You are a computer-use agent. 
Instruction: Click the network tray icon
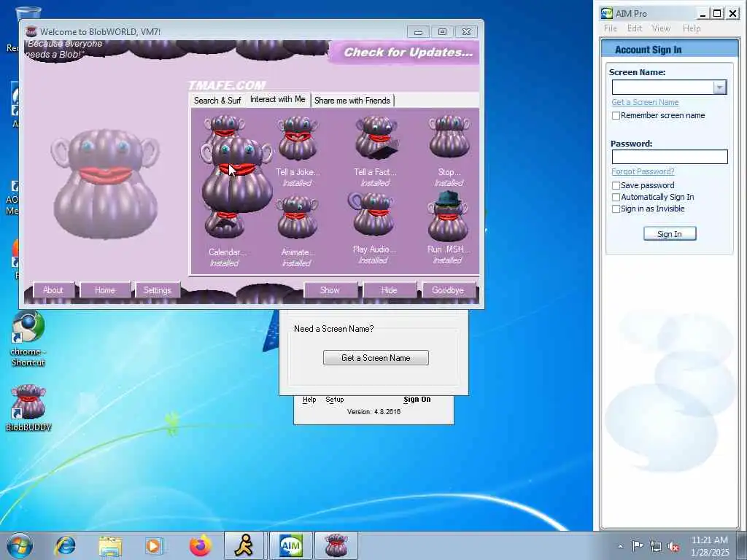click(656, 546)
